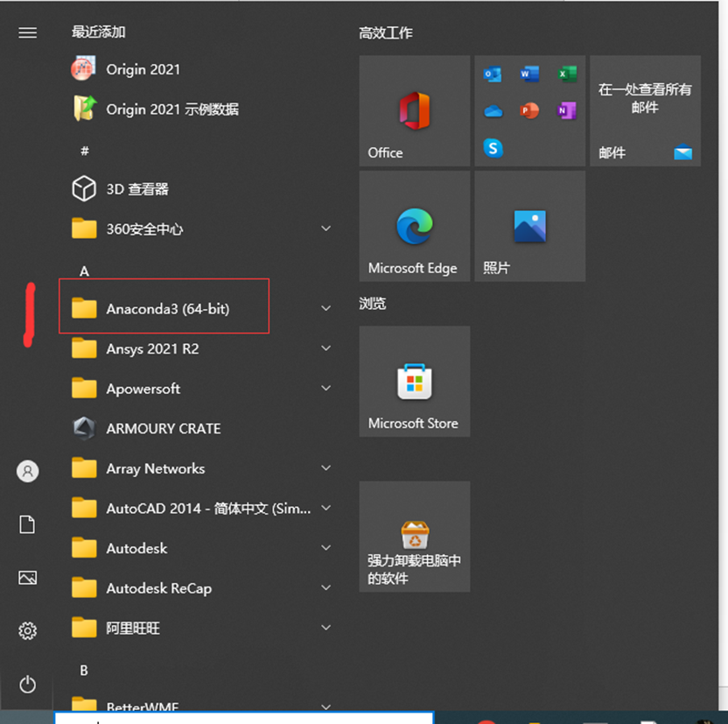Image resolution: width=728 pixels, height=724 pixels.
Task: Click the 高效工作 tile group title
Action: [x=385, y=33]
